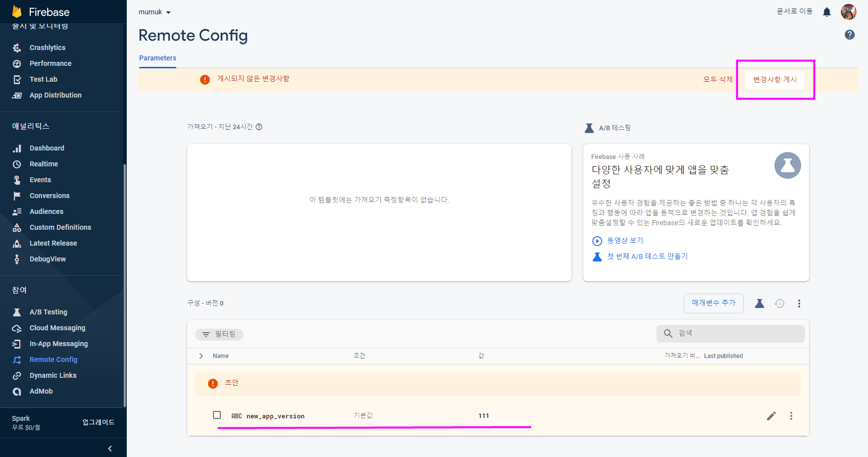The image size is (868, 457).
Task: Open Custom Definitions
Action: coord(60,227)
